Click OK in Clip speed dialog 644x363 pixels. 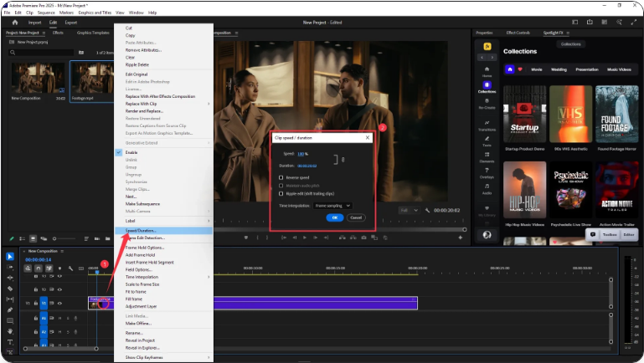[333, 217]
